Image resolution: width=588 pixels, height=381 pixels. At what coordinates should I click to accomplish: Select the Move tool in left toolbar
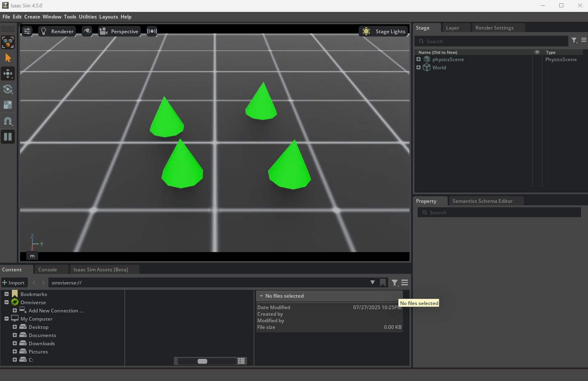pos(8,73)
